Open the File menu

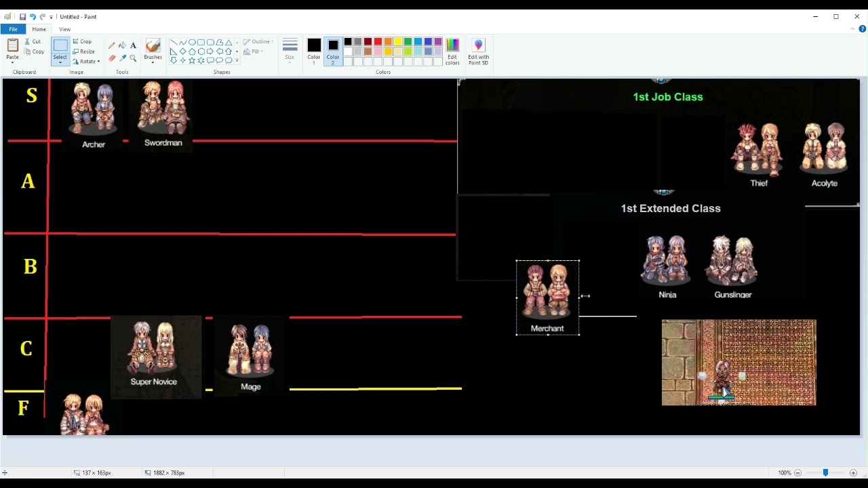pyautogui.click(x=13, y=29)
